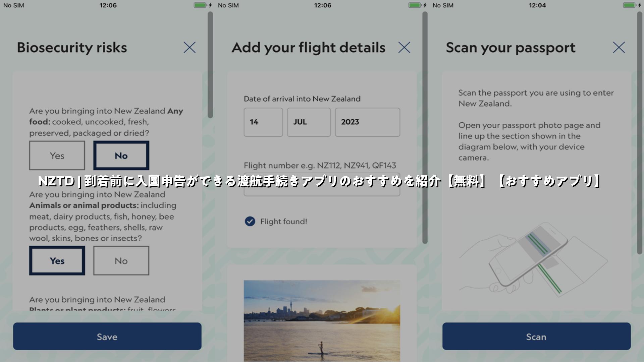Click the battery icon in first status bar

tap(200, 5)
